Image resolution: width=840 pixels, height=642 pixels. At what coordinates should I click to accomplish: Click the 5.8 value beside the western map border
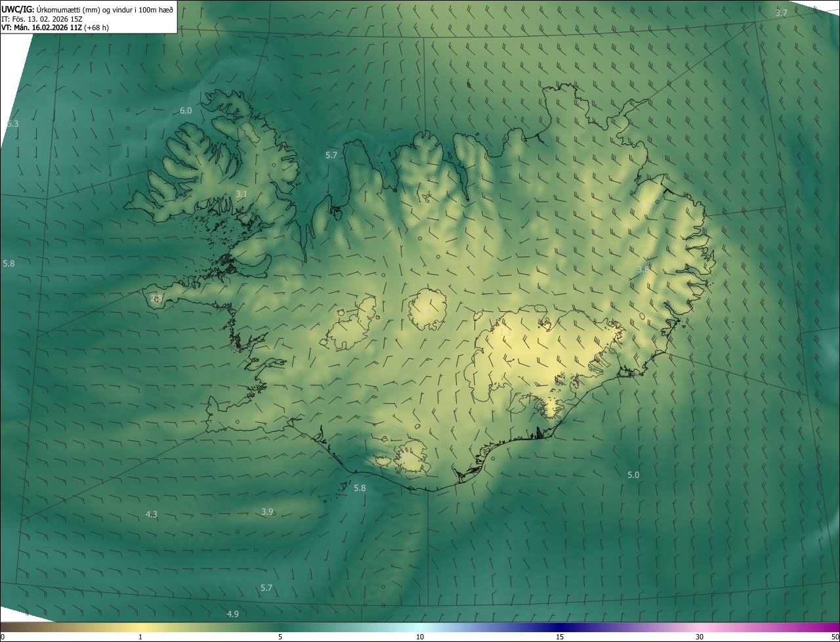[x=9, y=264]
